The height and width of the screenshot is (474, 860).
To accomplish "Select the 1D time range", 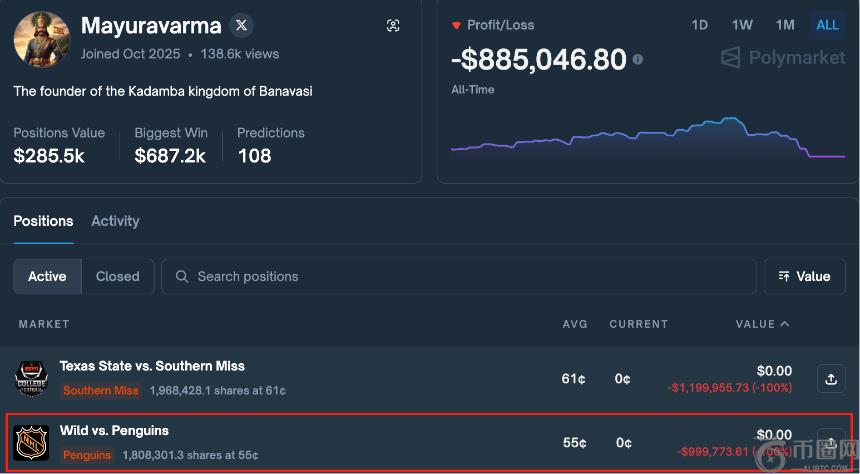I will click(x=699, y=25).
